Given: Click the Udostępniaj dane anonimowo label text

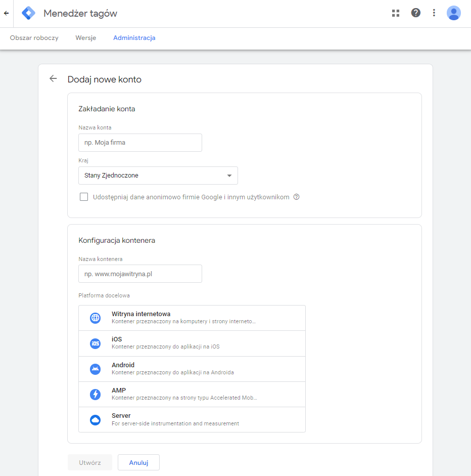Looking at the screenshot, I should pos(191,197).
